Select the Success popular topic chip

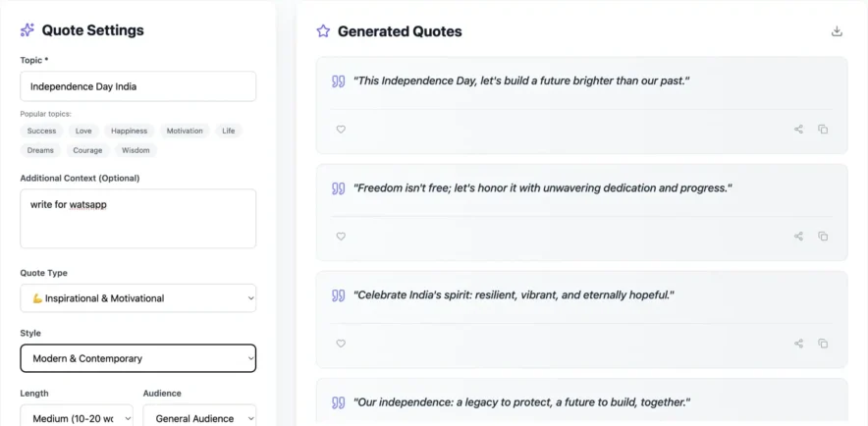pos(41,131)
